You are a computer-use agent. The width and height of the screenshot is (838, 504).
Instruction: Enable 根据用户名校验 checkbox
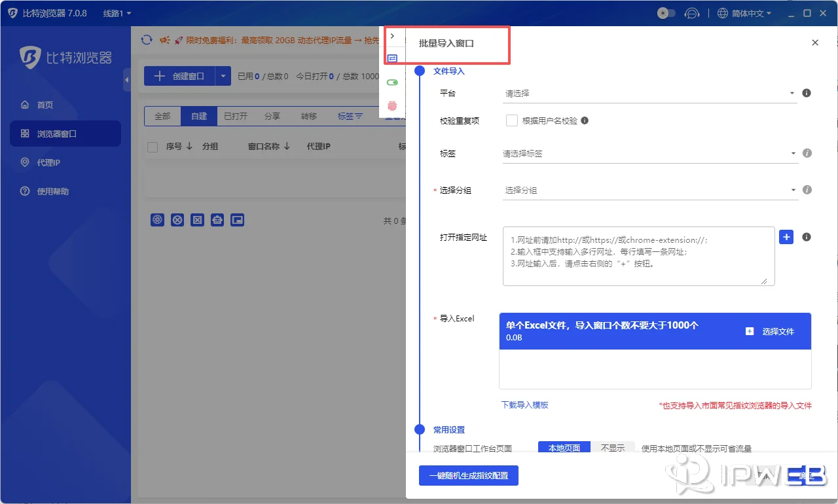(x=513, y=120)
